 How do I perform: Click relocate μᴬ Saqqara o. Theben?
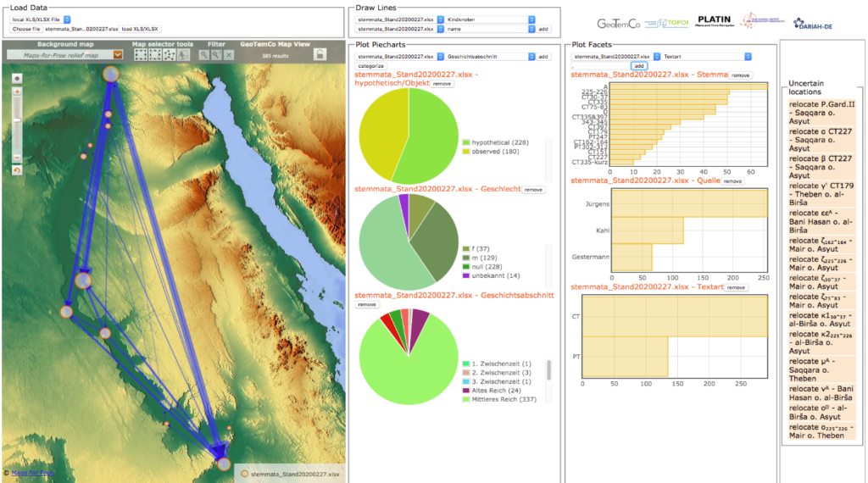822,369
